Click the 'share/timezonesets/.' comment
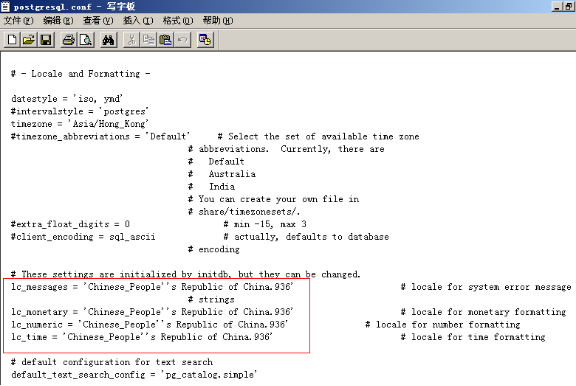 [x=244, y=212]
